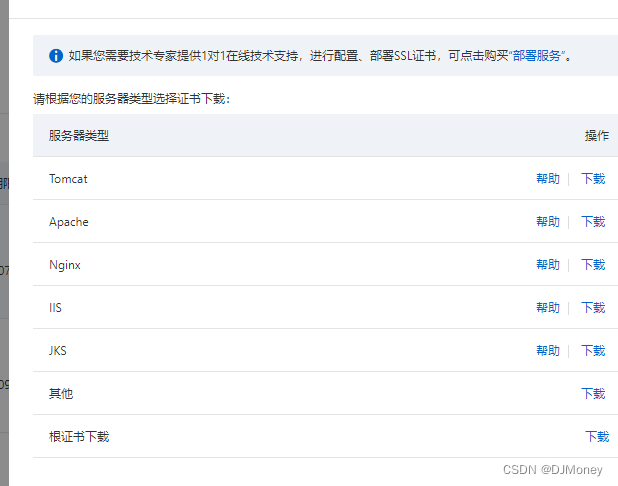Click 下载 in the Nginx row
Viewport: 618px width, 486px height.
593,264
